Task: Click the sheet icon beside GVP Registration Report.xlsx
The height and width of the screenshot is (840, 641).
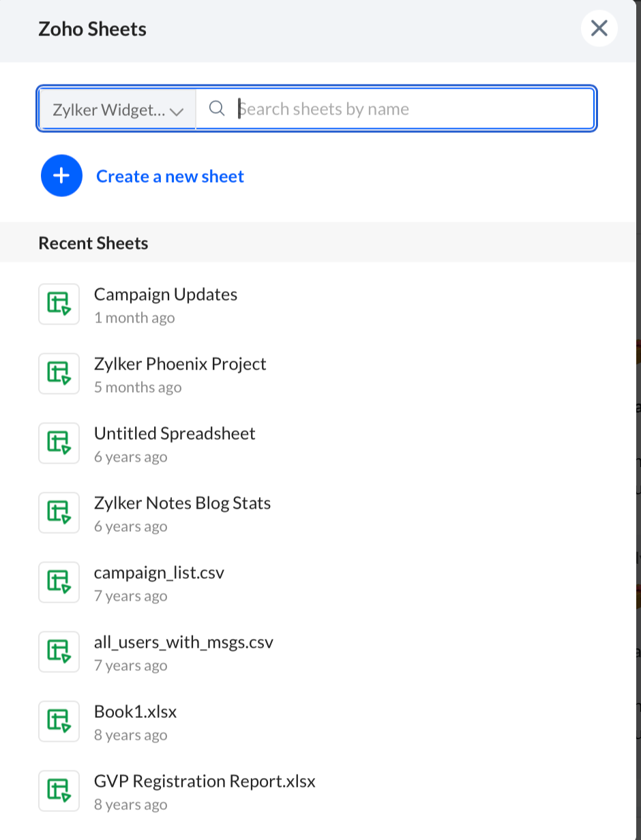Action: [59, 791]
